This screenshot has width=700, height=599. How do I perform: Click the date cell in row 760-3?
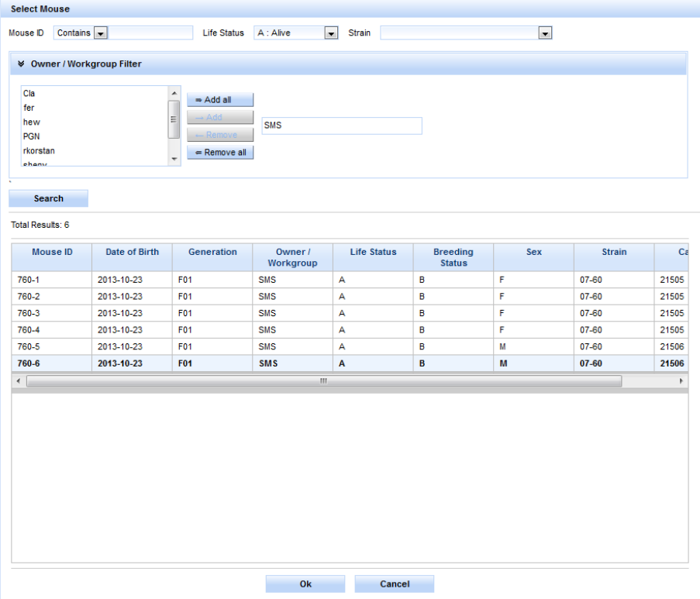point(132,313)
